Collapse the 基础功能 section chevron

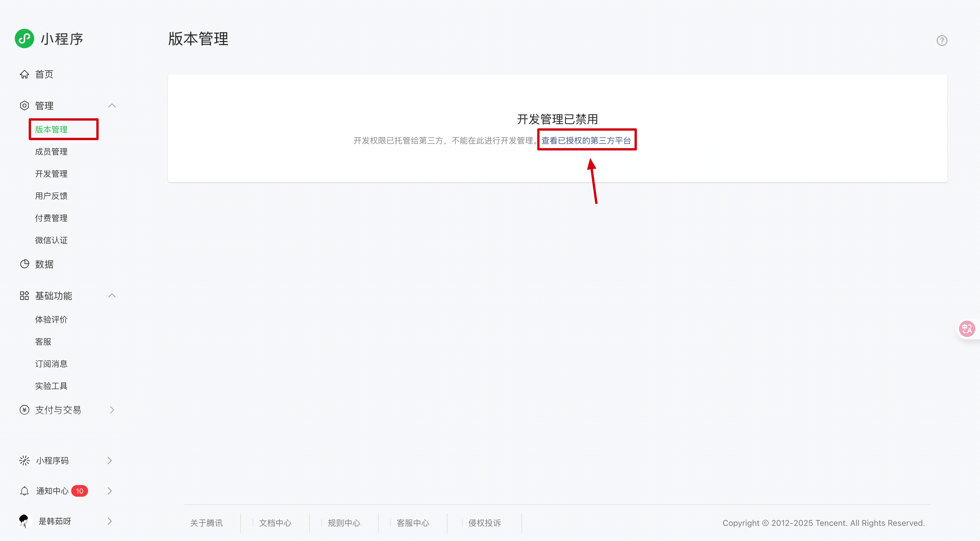[112, 295]
